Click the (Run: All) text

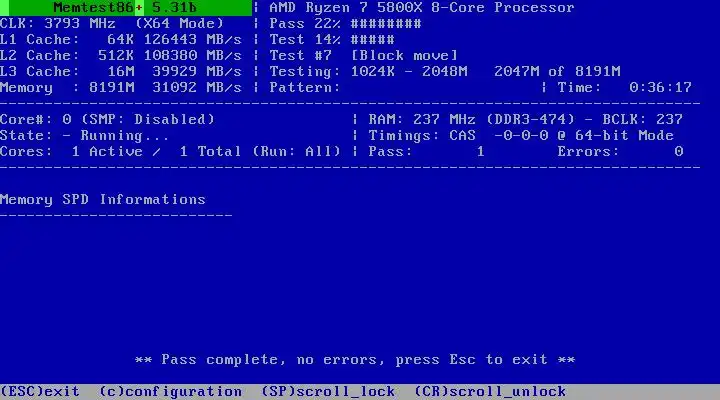pos(296,152)
